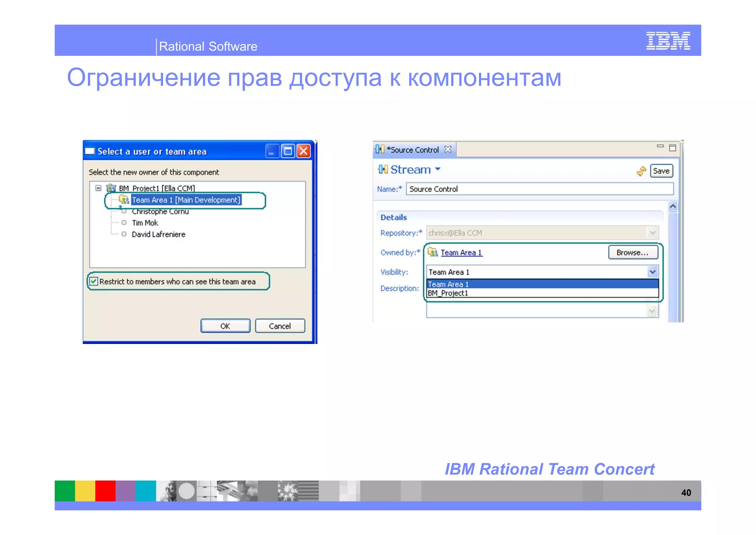Screen dimensions: 756x535
Task: Click the Stream editor icon
Action: click(x=383, y=170)
